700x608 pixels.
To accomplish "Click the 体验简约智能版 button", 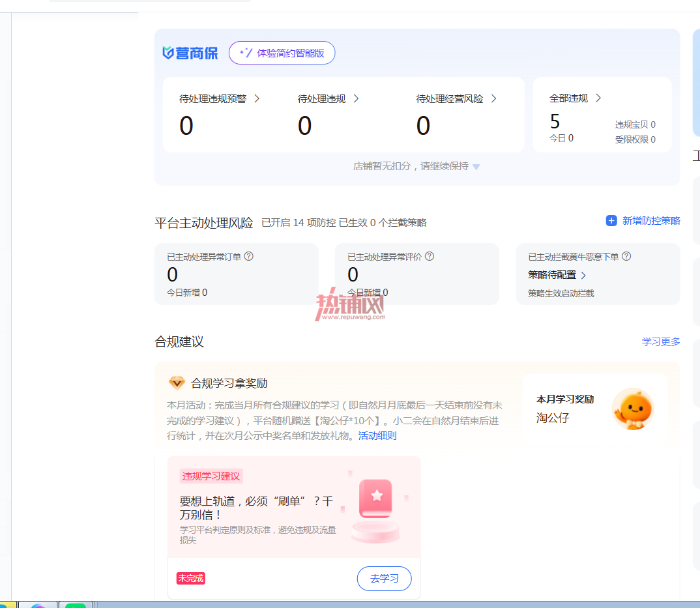I will click(x=282, y=53).
